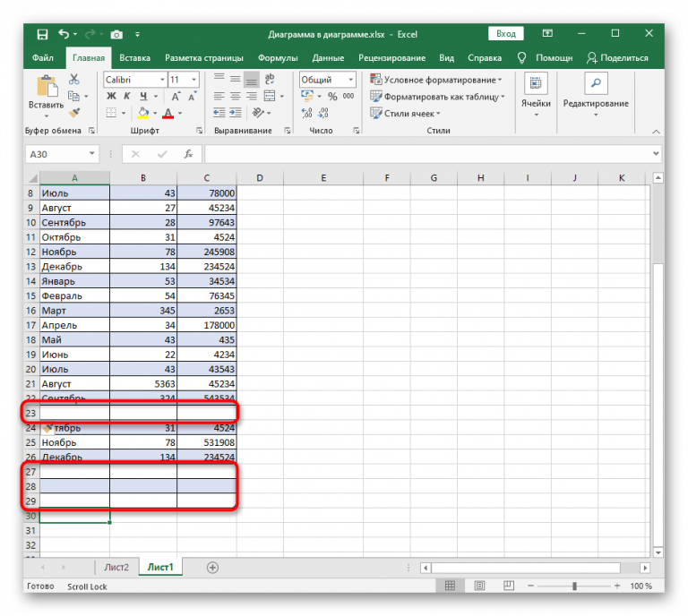
Task: Center-align text horizontally in the alignment group
Action: tap(236, 97)
